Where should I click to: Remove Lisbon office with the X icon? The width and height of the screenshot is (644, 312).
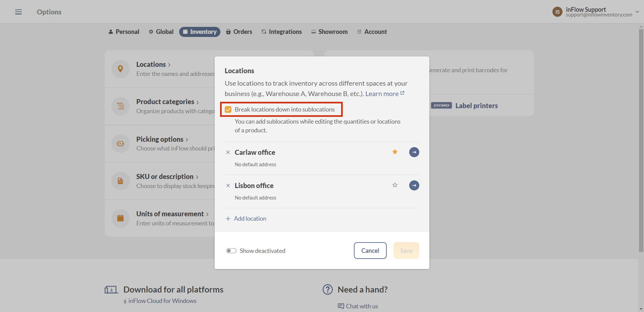pos(228,185)
